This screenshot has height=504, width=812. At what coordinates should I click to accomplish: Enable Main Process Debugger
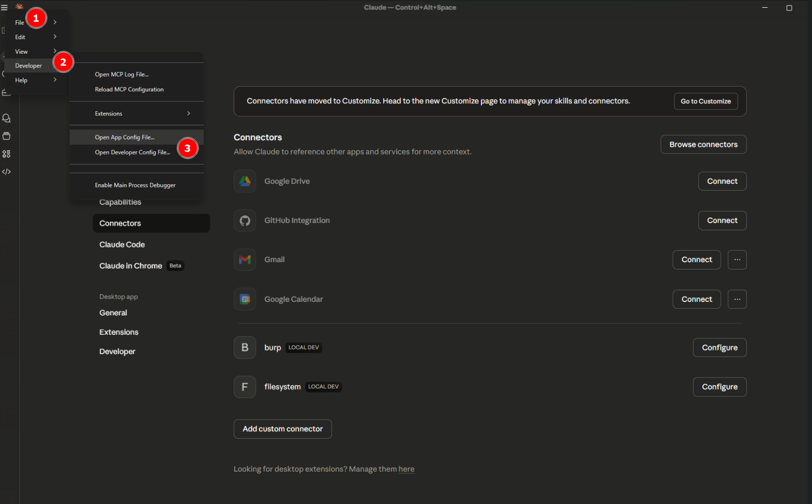tap(135, 185)
